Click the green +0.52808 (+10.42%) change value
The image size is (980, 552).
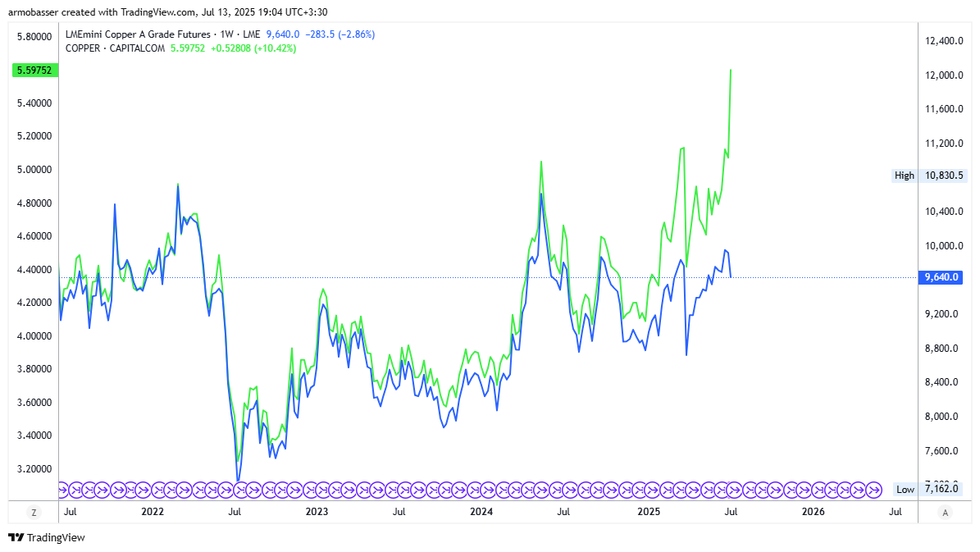coord(253,48)
